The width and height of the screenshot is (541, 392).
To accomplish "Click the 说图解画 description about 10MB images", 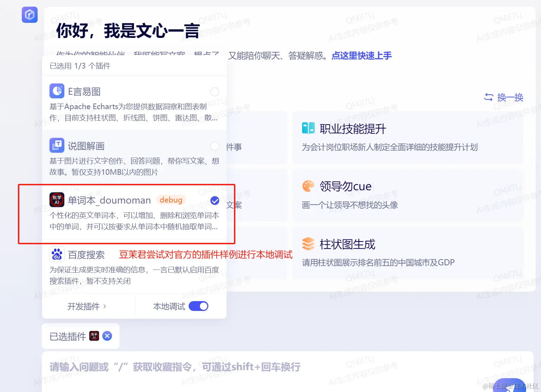I will pyautogui.click(x=134, y=166).
